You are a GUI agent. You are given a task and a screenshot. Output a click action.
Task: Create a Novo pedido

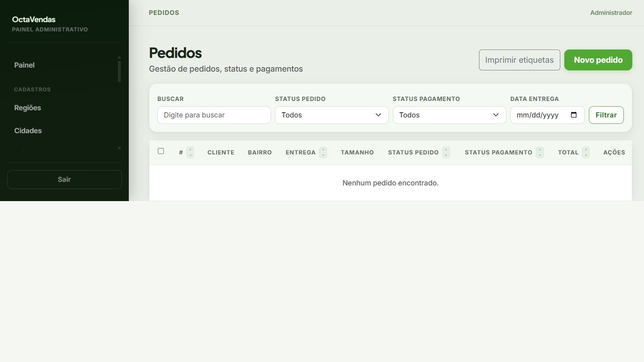[x=598, y=60]
